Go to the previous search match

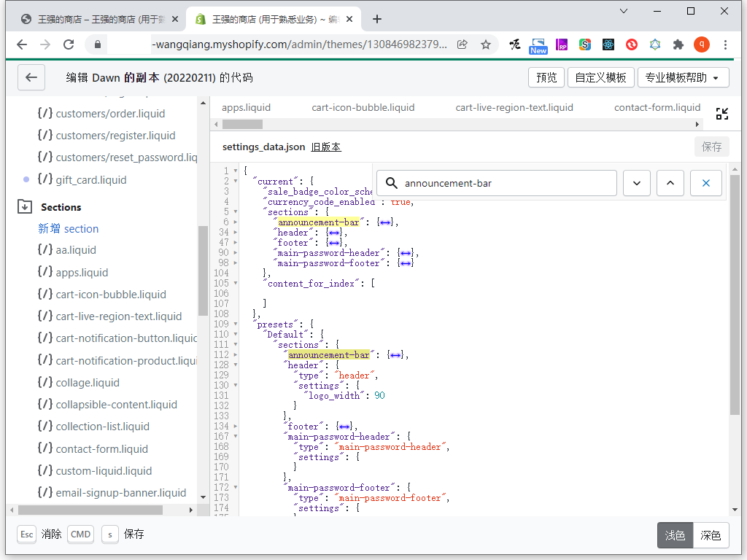click(x=670, y=183)
